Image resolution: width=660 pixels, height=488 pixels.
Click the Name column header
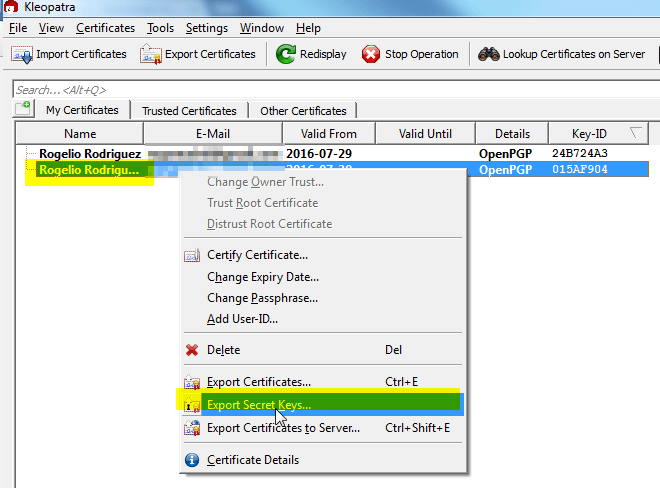(x=79, y=133)
